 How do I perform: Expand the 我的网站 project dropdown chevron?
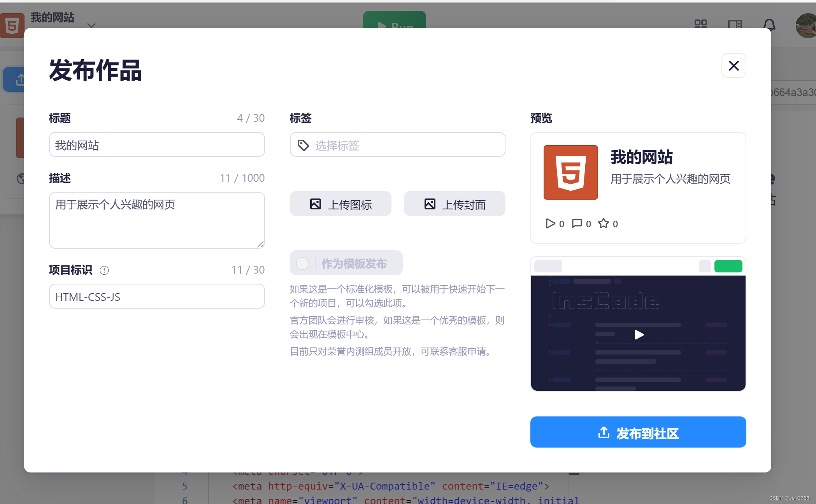tap(91, 26)
